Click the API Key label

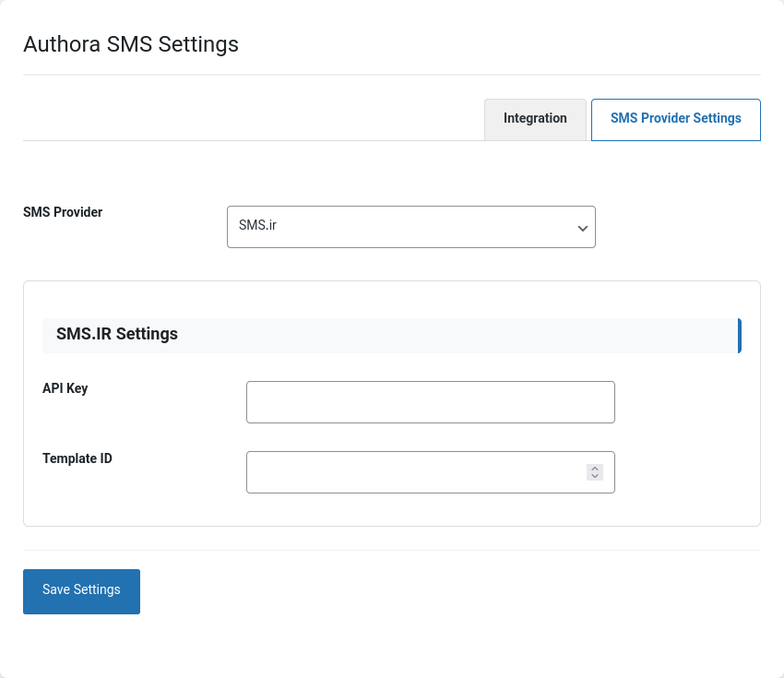[x=65, y=388]
